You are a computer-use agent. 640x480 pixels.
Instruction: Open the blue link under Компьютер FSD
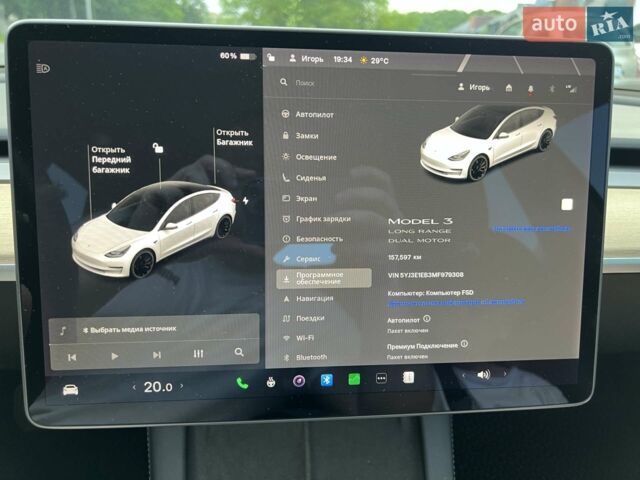tap(456, 302)
